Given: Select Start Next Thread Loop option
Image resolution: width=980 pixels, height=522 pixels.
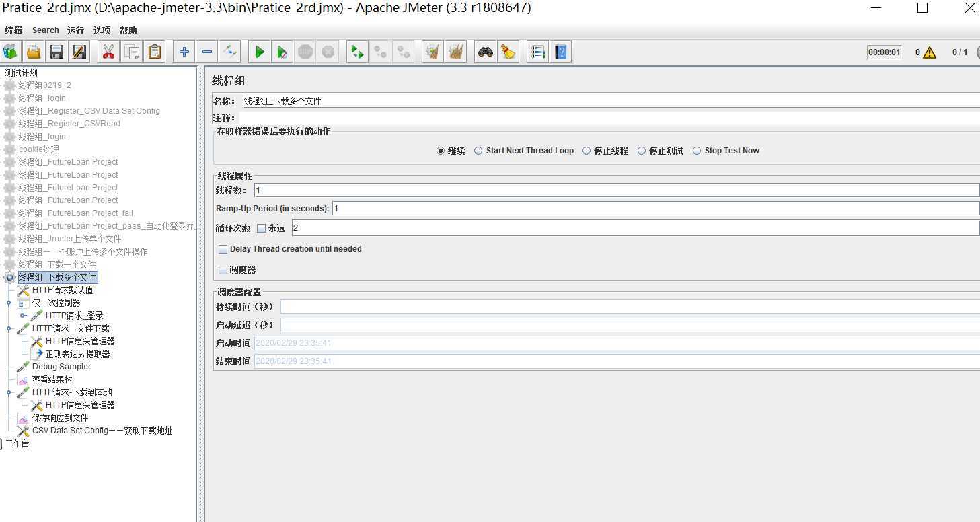Looking at the screenshot, I should pos(478,151).
